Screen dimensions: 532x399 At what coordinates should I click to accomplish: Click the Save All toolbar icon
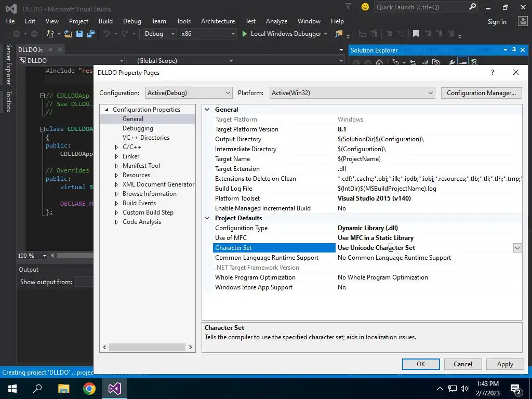[91, 34]
